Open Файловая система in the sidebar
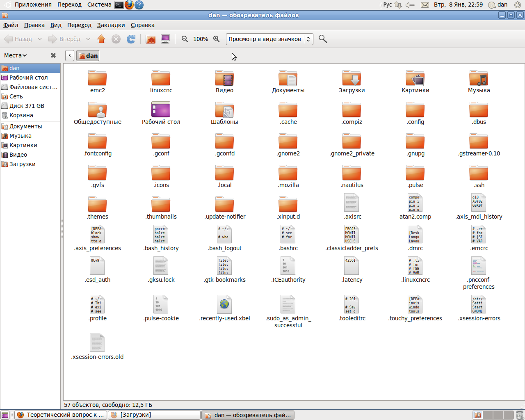525x420 pixels. [x=30, y=87]
